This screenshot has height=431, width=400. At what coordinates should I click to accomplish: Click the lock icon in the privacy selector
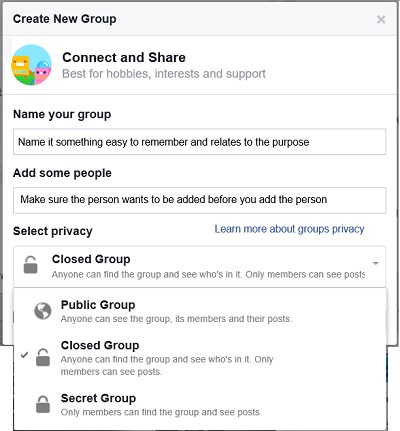point(31,265)
